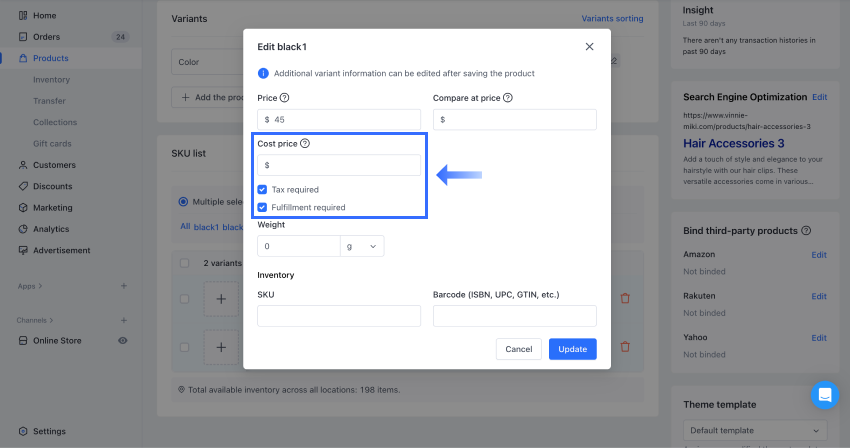
Task: Click the Weight value field
Action: 299,246
